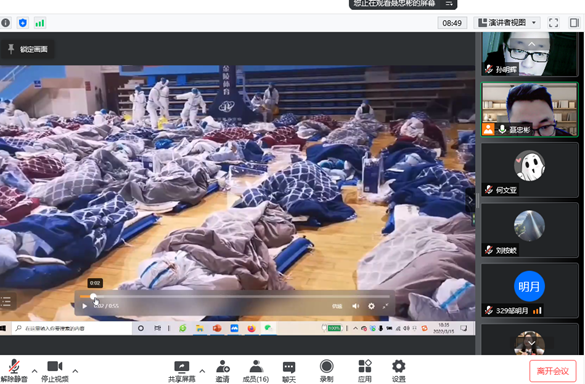This screenshot has width=585, height=384.
Task: Open the 共享屏幕 share screen tool
Action: (x=182, y=371)
